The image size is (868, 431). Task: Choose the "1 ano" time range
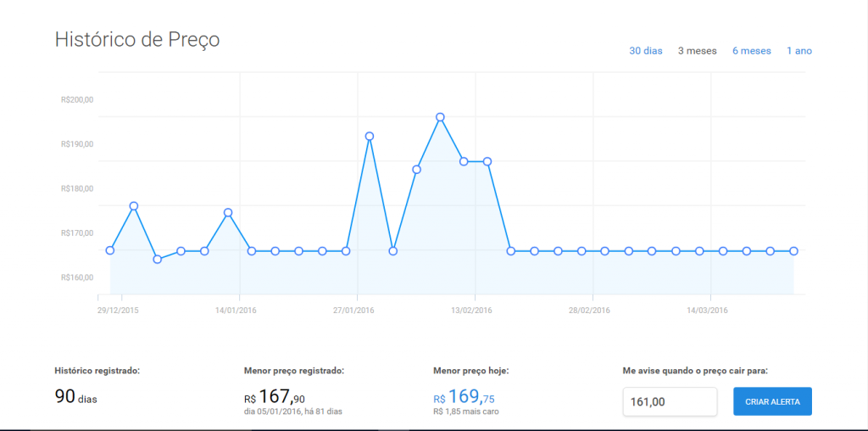pos(798,51)
